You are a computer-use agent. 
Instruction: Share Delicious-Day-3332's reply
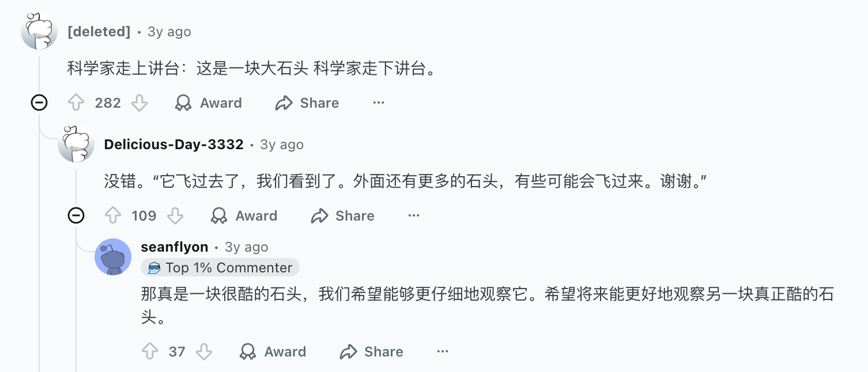coord(342,216)
